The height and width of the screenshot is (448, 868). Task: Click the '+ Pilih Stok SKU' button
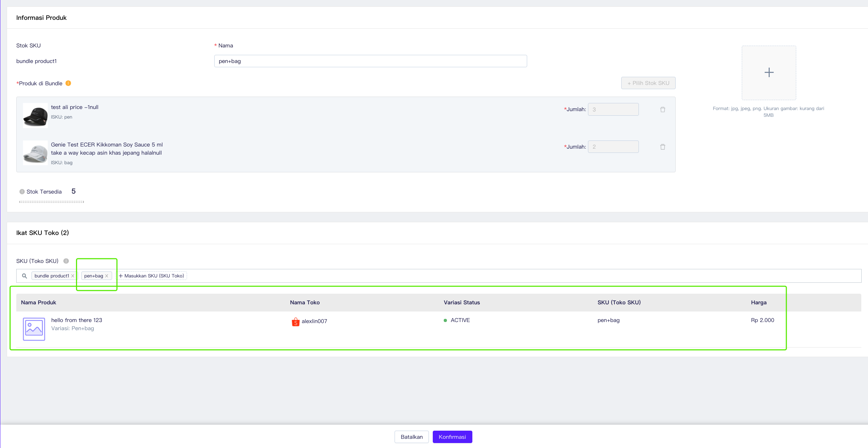[x=648, y=83]
